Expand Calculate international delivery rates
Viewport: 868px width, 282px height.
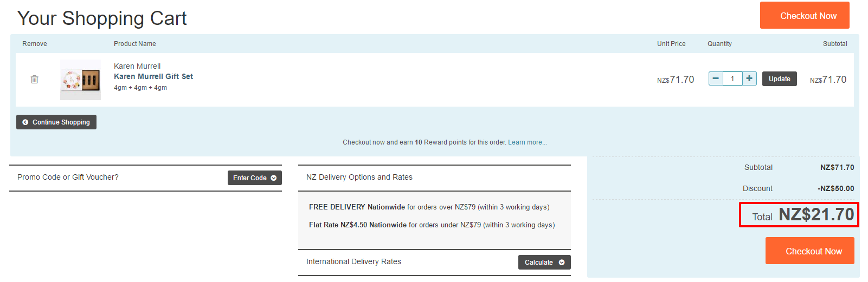coord(544,262)
